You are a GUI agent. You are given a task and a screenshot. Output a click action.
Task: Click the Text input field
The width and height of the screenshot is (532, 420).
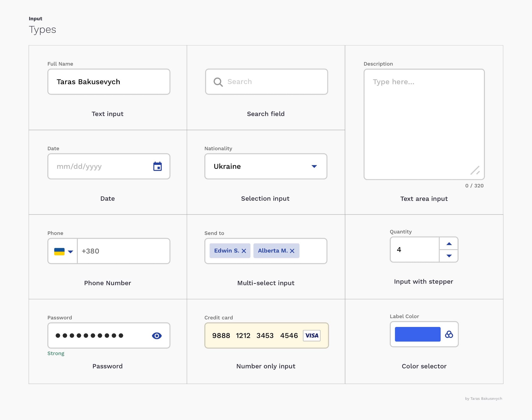click(x=108, y=82)
